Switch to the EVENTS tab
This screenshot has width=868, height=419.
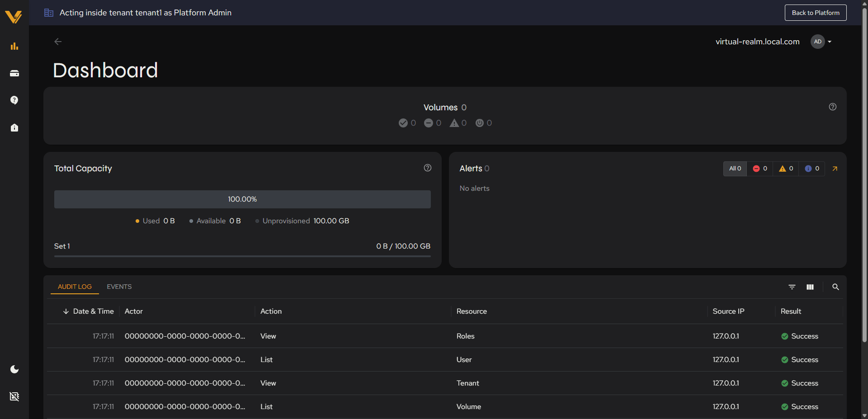tap(119, 287)
